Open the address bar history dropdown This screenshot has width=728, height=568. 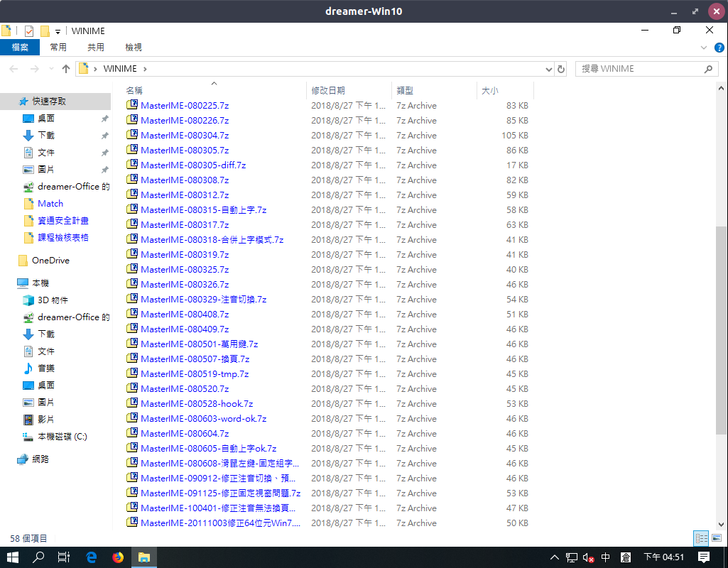(x=548, y=69)
